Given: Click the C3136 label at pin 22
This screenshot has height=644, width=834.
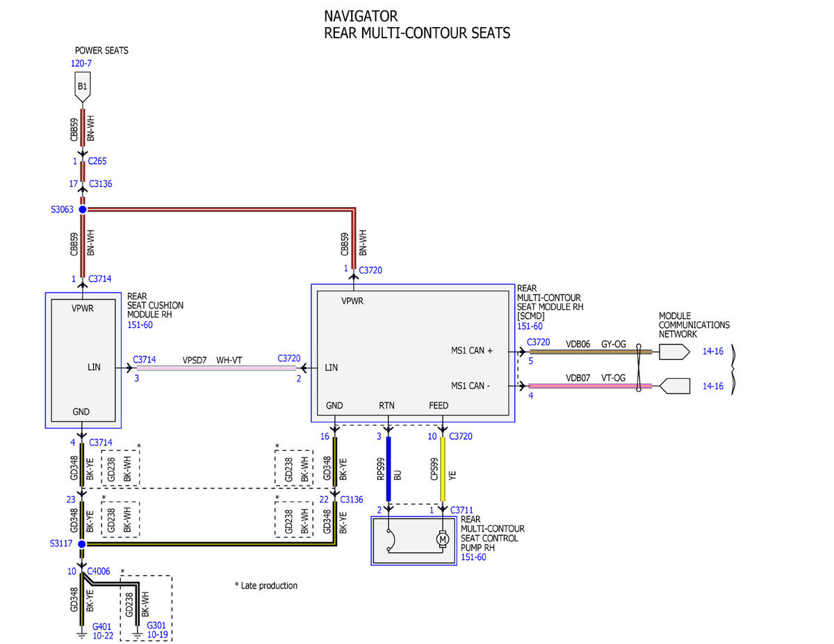Looking at the screenshot, I should pyautogui.click(x=351, y=499).
